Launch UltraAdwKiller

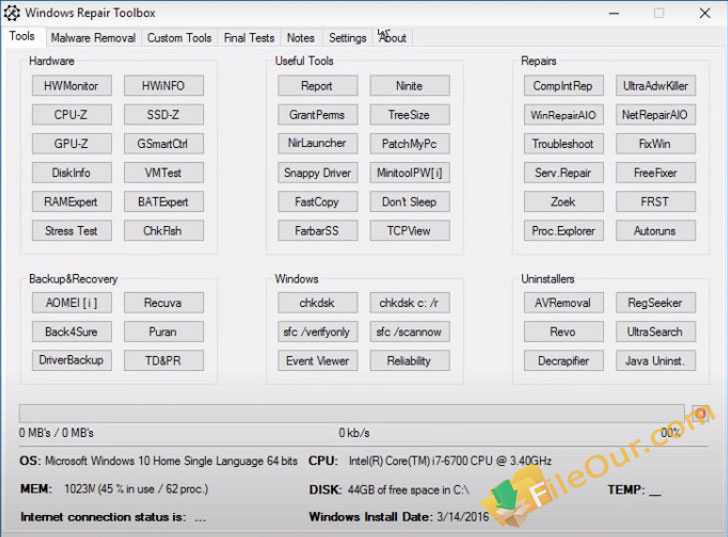point(656,86)
